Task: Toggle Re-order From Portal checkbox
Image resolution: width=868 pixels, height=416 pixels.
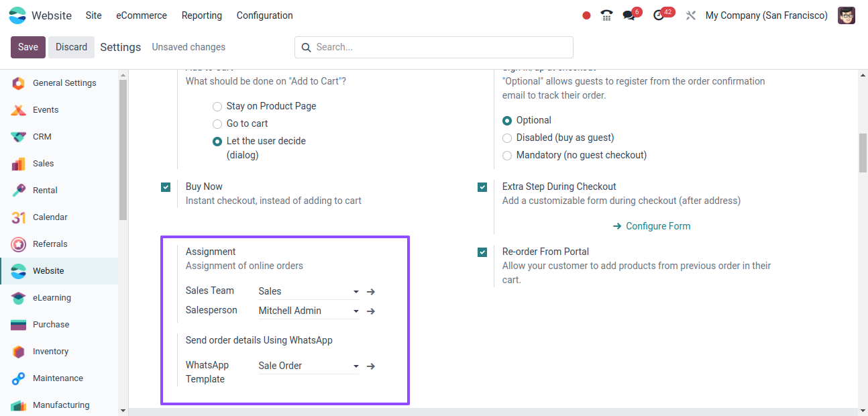Action: click(482, 252)
